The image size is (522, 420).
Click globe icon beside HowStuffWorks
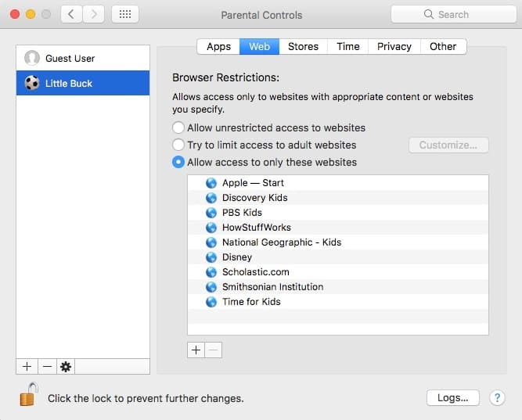(x=211, y=228)
